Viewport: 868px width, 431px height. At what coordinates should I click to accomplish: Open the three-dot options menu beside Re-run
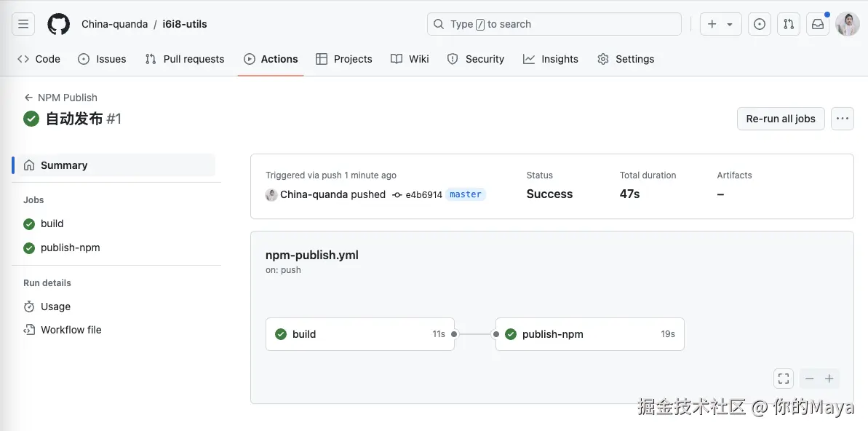843,119
